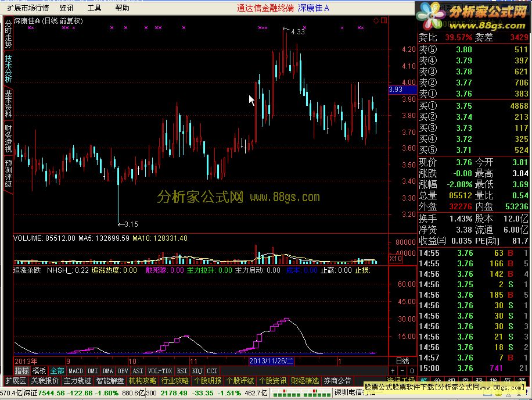The height and width of the screenshot is (400, 532).
Task: Click the green-red signal indicator in the status bar
Action: 301,393
